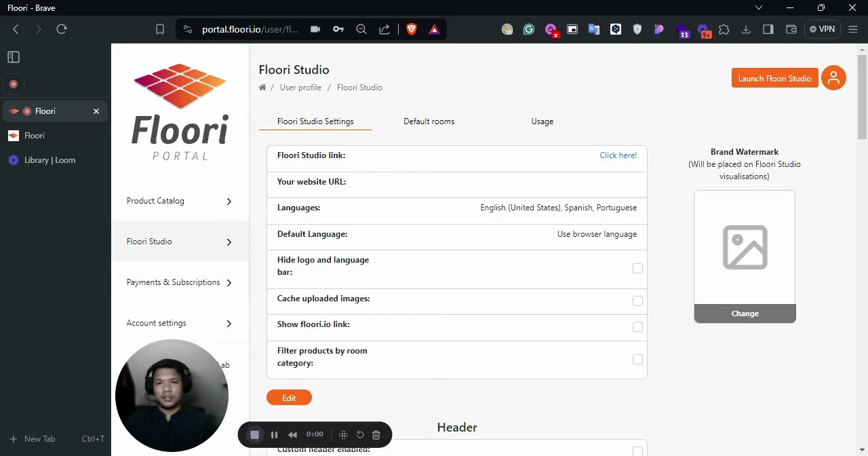The height and width of the screenshot is (456, 868).
Task: Switch to the Default rooms tab
Action: (429, 121)
